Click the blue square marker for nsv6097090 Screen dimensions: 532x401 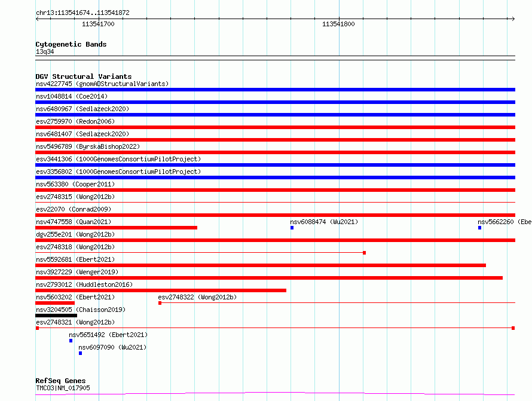point(81,353)
